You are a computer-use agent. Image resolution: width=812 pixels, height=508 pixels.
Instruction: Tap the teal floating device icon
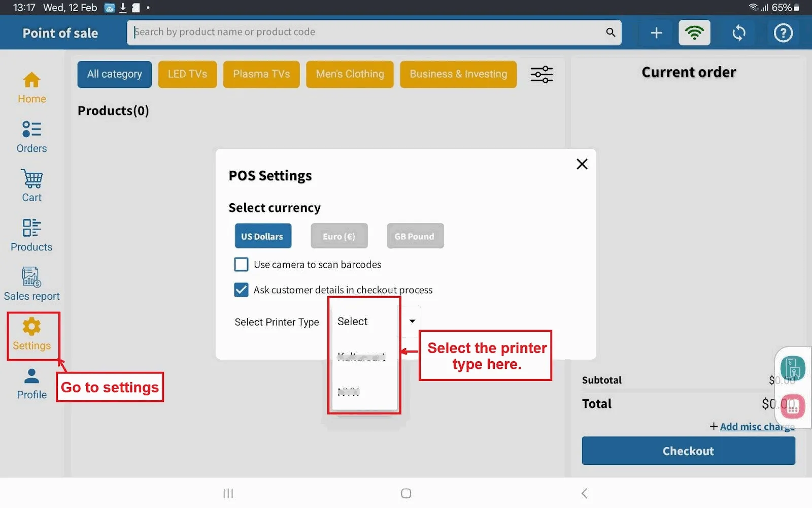click(x=793, y=368)
